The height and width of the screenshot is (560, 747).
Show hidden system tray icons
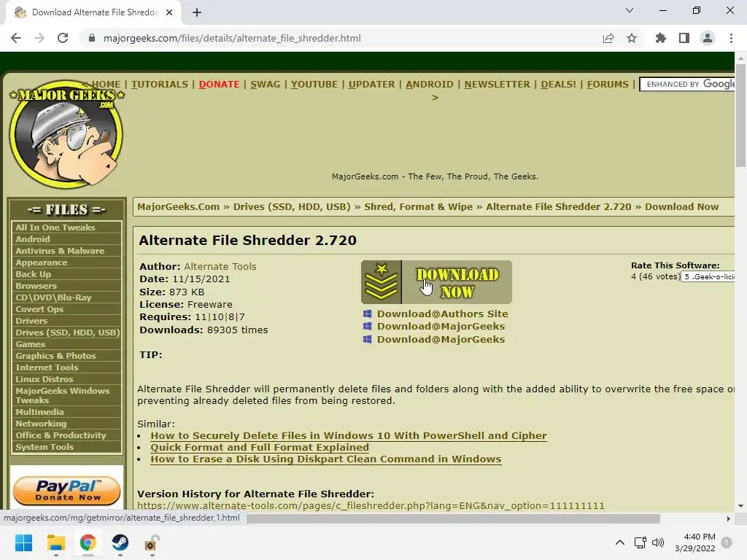(x=620, y=542)
